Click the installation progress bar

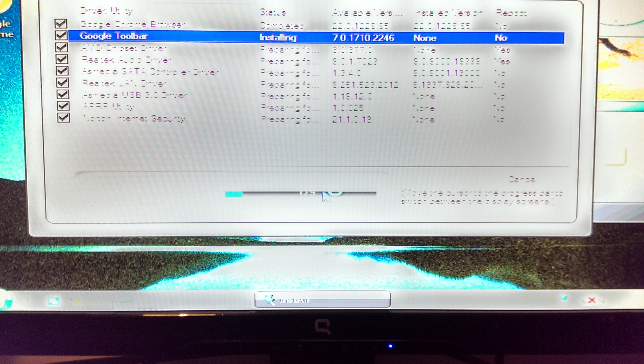(x=301, y=194)
